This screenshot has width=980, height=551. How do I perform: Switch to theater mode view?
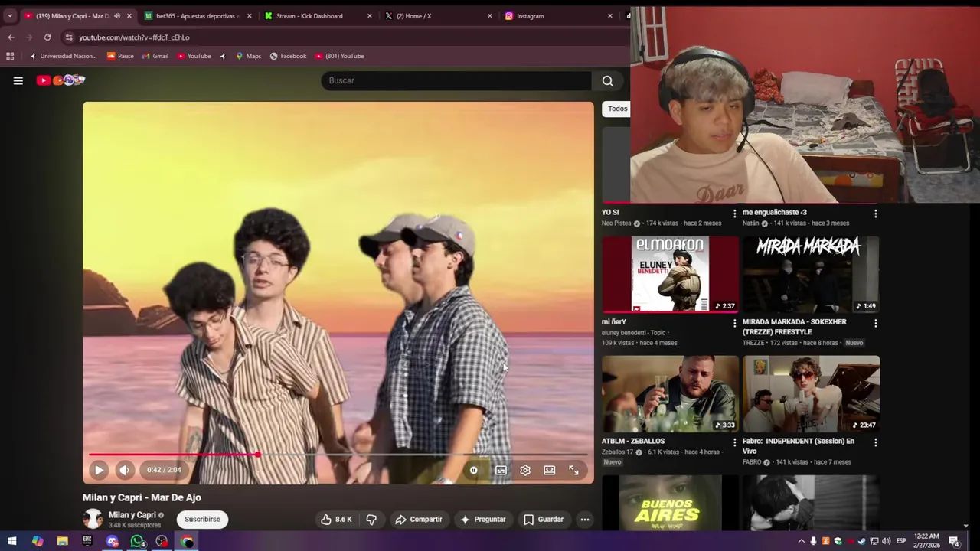550,471
